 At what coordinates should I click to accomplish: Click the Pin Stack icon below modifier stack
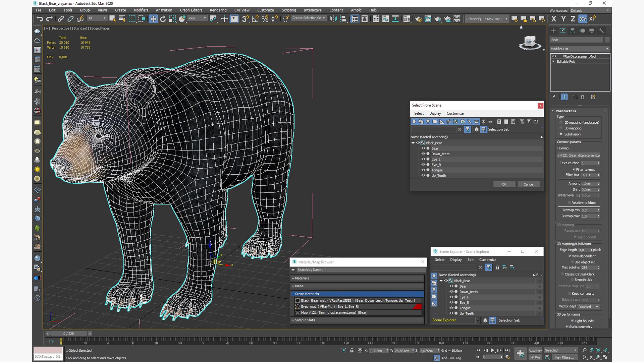(554, 97)
